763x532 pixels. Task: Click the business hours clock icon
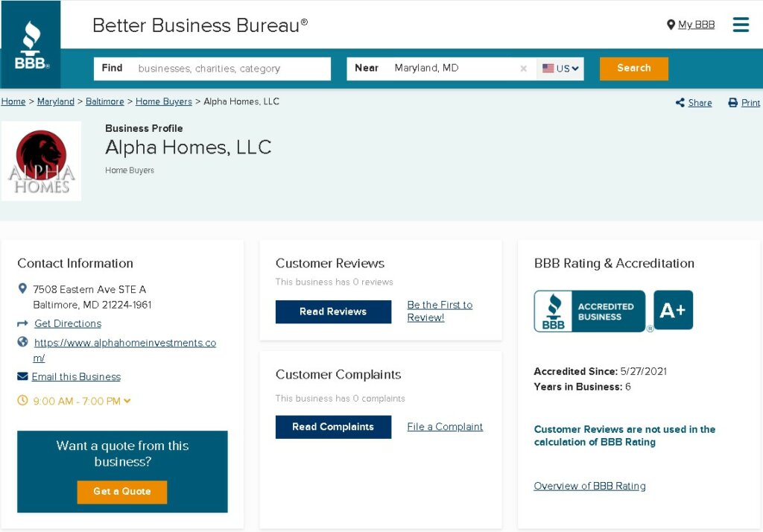click(22, 401)
